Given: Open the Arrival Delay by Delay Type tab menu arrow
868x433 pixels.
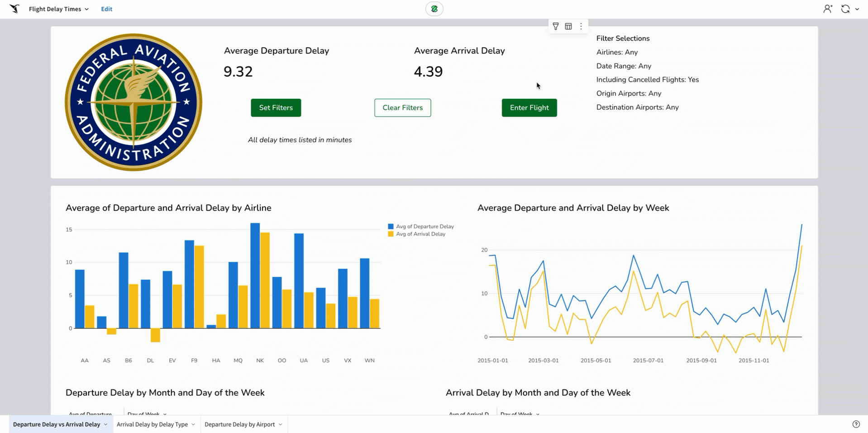Looking at the screenshot, I should coord(193,424).
